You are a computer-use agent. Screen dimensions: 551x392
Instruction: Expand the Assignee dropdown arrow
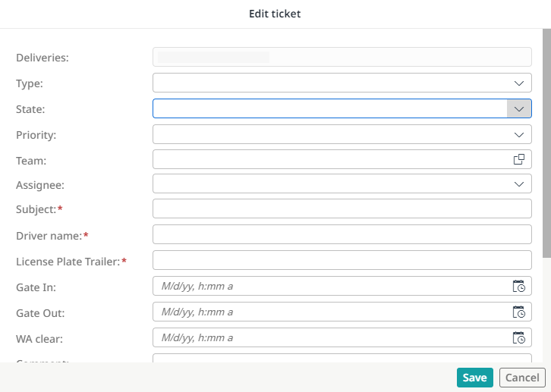518,184
